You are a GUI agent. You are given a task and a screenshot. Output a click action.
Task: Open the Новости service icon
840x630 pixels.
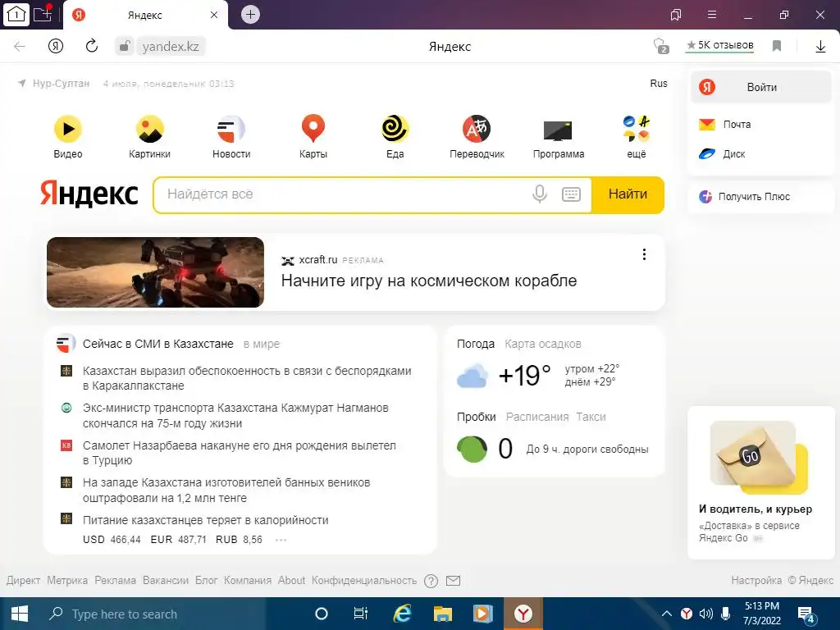tap(231, 129)
